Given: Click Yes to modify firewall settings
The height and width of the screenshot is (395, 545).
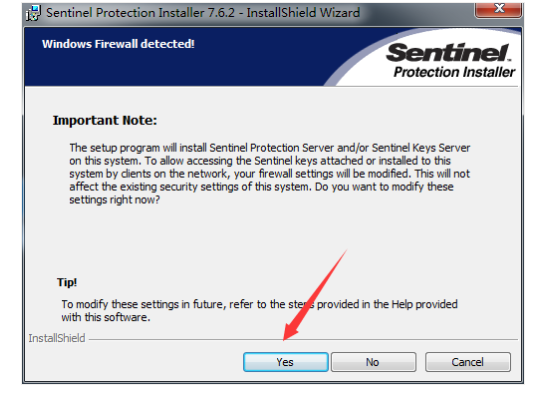Looking at the screenshot, I should click(x=286, y=362).
